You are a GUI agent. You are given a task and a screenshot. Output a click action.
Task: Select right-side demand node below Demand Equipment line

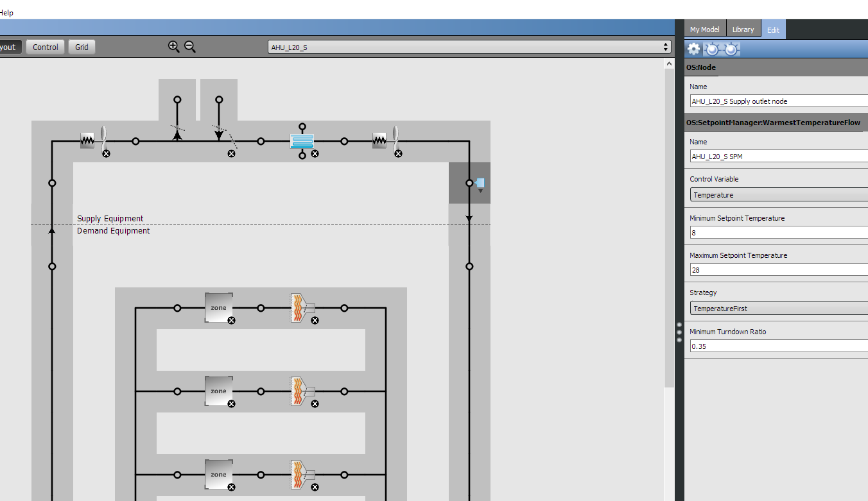[469, 266]
